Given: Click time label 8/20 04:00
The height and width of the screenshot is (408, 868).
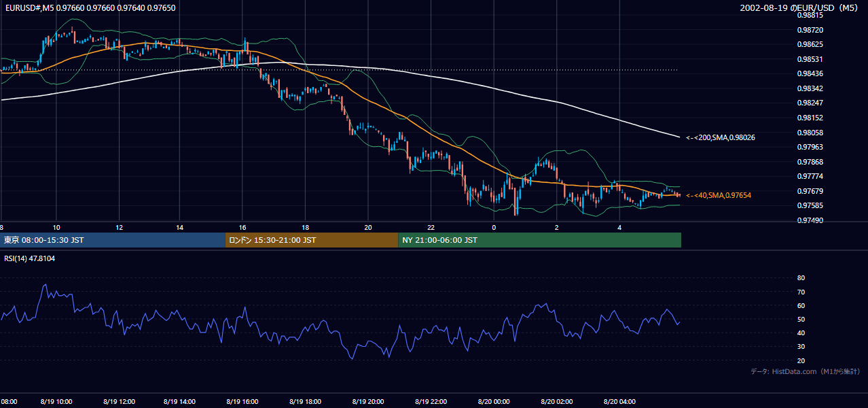Looking at the screenshot, I should coord(619,402).
